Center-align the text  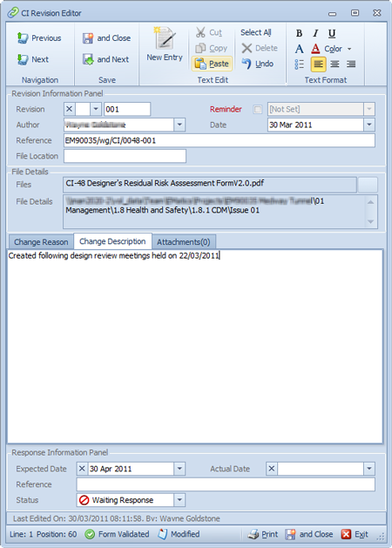[x=335, y=64]
